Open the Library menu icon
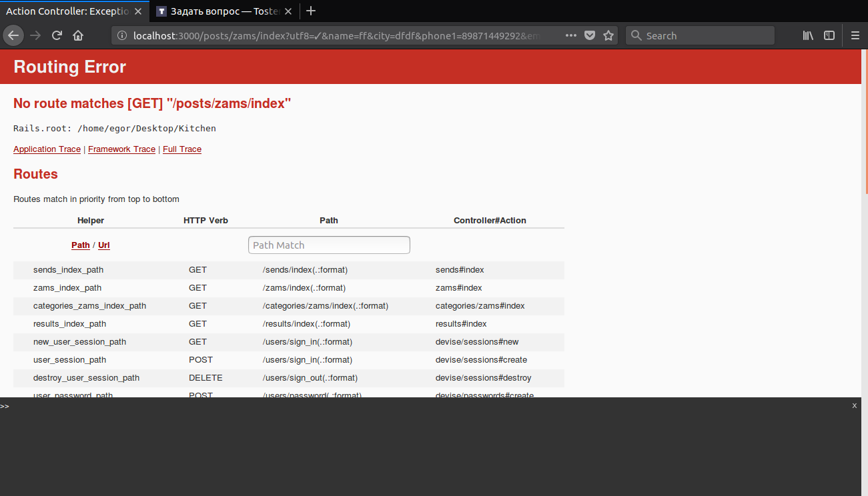The width and height of the screenshot is (868, 496). (x=808, y=36)
